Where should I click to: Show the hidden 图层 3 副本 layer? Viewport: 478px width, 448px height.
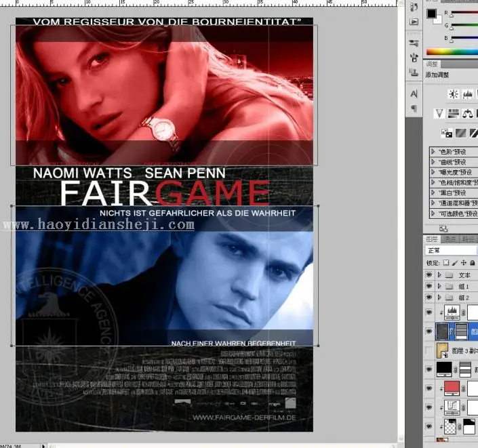click(x=429, y=350)
